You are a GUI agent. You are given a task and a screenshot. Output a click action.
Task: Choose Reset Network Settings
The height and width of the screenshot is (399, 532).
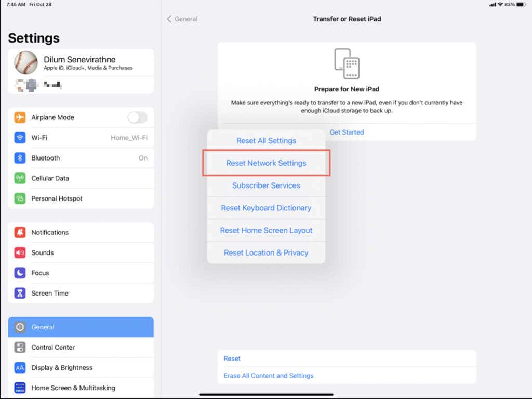[x=266, y=163]
